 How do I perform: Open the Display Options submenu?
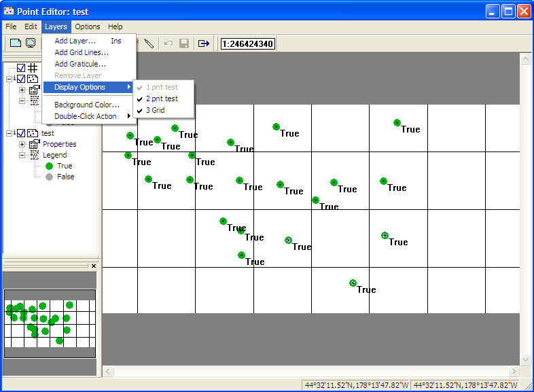[x=89, y=87]
